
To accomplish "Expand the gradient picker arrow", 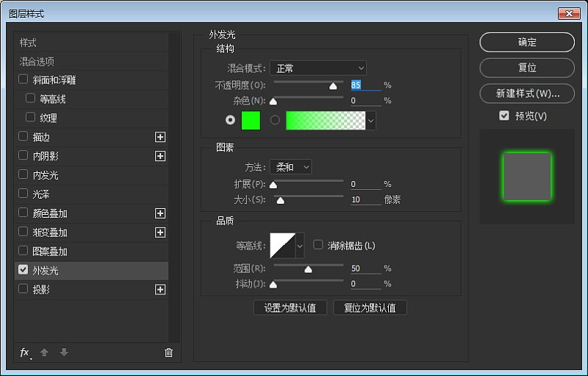I will (371, 121).
